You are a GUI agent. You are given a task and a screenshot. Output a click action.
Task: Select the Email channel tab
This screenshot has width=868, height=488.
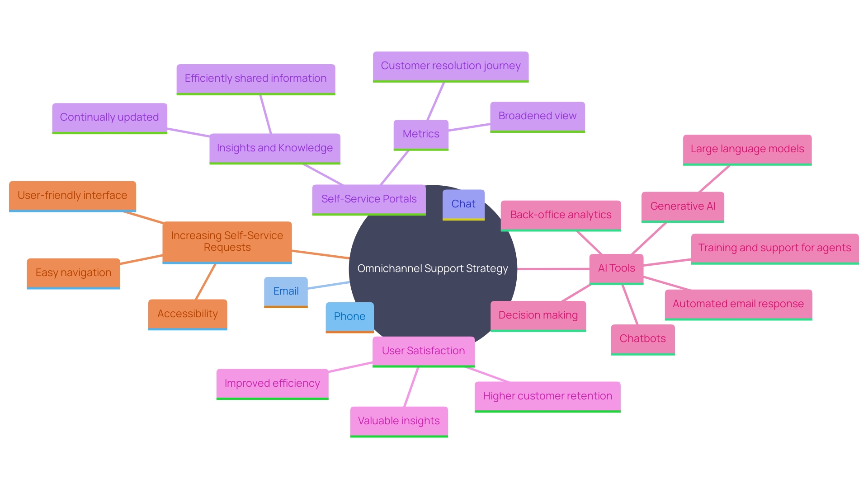285,291
